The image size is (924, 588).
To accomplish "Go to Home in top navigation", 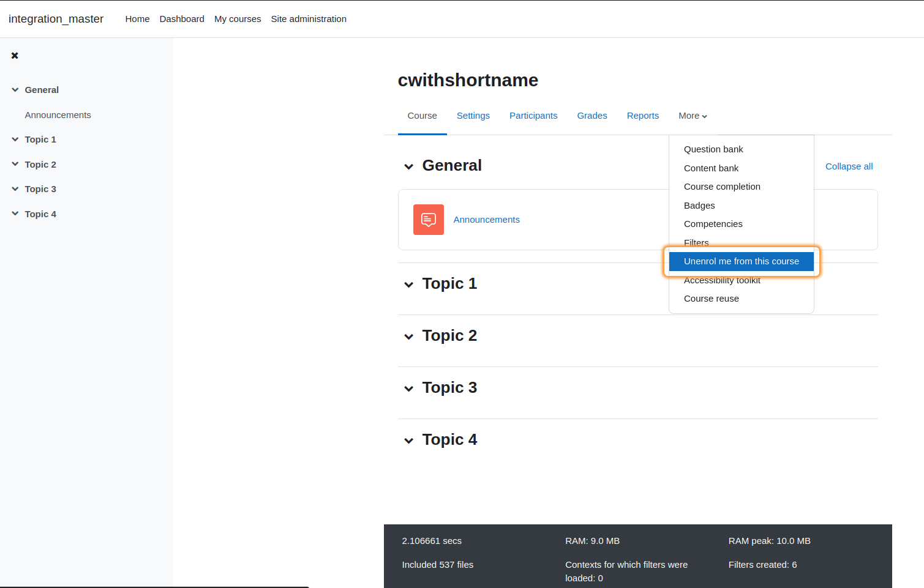I will pos(137,19).
